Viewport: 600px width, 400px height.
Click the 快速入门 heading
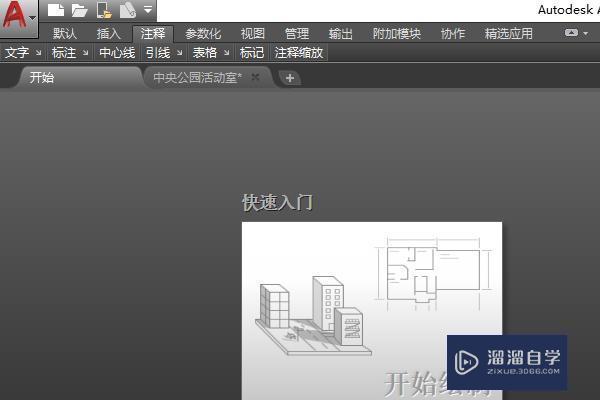pyautogui.click(x=277, y=202)
